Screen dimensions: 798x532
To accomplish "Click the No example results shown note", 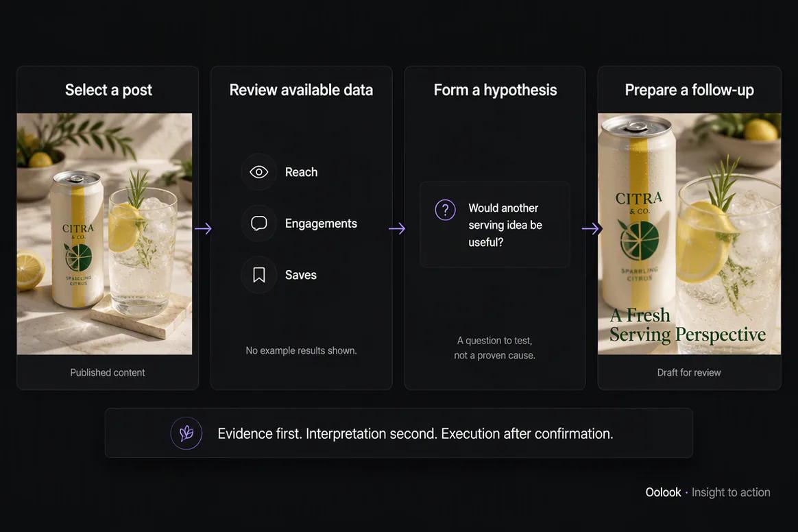I will 301,350.
